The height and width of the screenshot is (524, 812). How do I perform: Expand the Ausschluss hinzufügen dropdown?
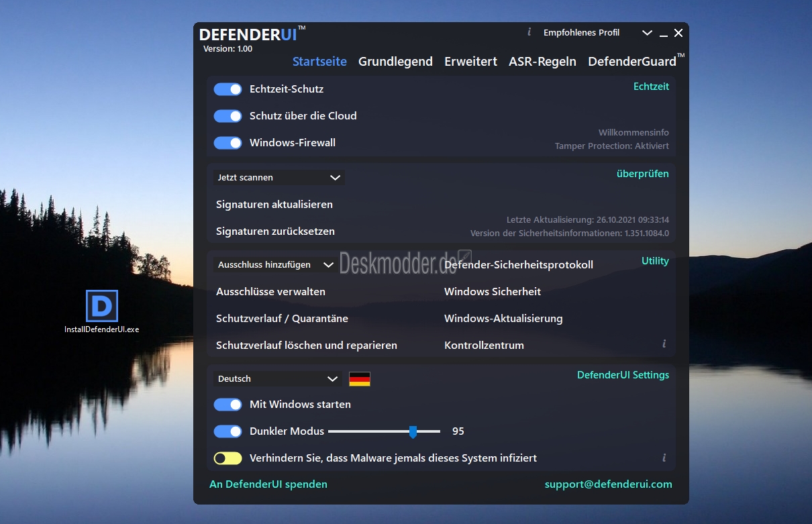(x=275, y=265)
